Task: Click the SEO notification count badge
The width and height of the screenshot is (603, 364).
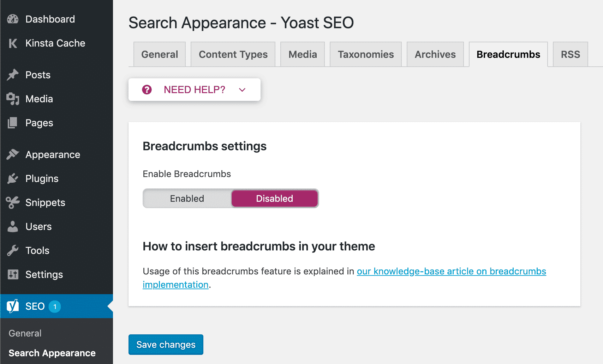Action: 55,307
